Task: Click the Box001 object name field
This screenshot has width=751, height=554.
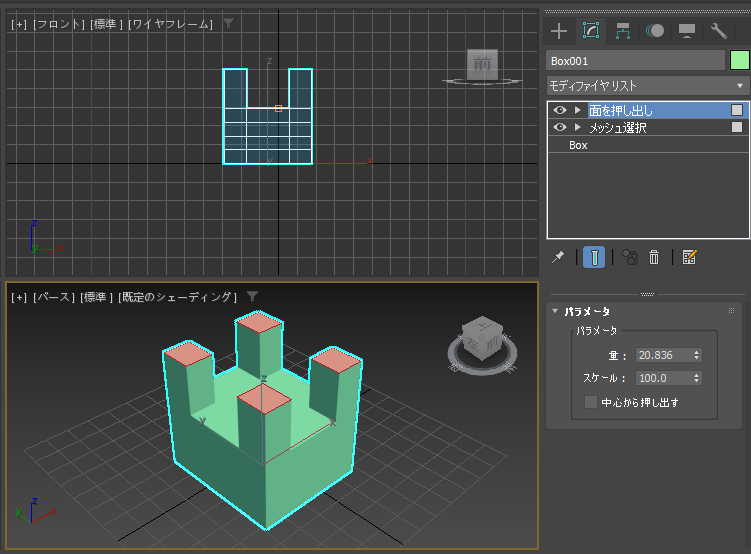Action: (634, 61)
